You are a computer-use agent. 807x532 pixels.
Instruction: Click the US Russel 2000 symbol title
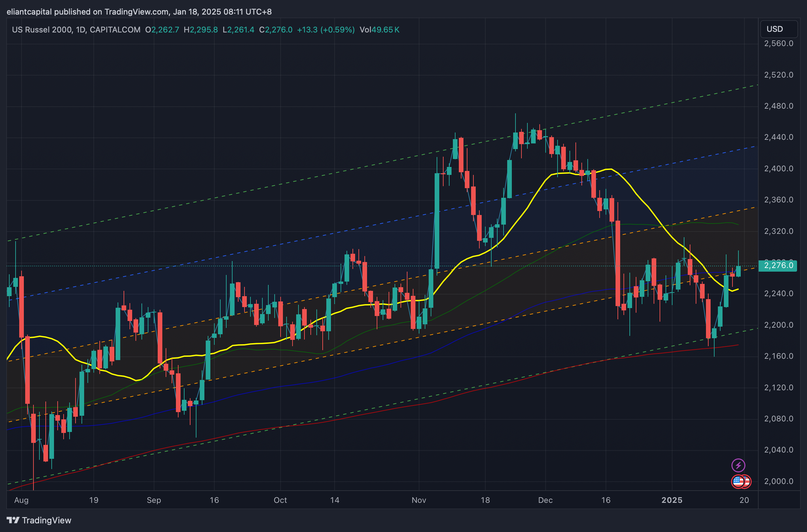[42, 30]
